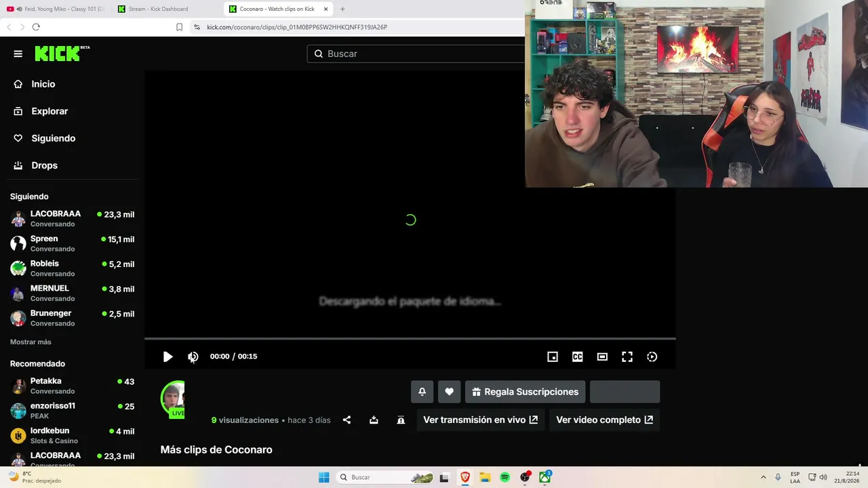Open lordkebun recommended channel
This screenshot has width=868, height=488.
(x=72, y=435)
